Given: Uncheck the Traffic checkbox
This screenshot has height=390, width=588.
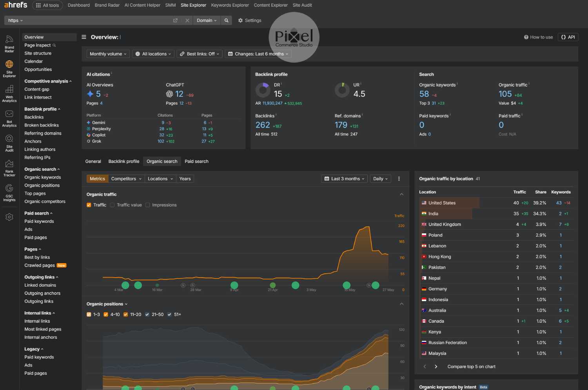Looking at the screenshot, I should pyautogui.click(x=89, y=205).
